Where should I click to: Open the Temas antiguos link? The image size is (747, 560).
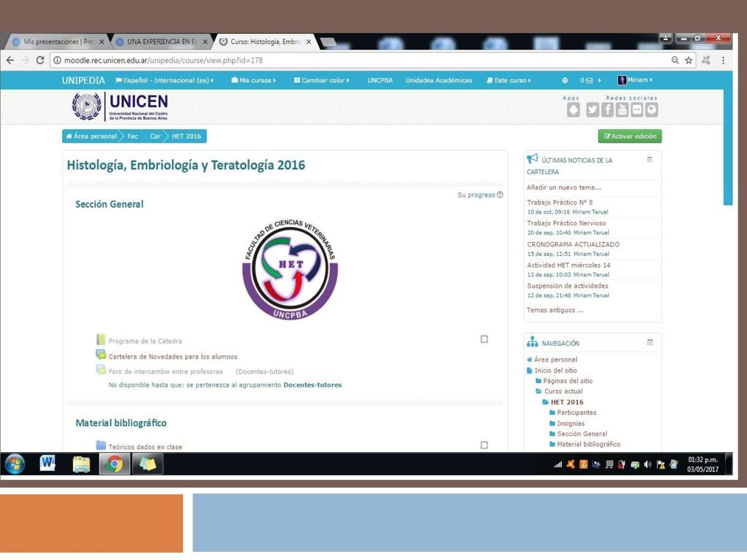pyautogui.click(x=555, y=310)
